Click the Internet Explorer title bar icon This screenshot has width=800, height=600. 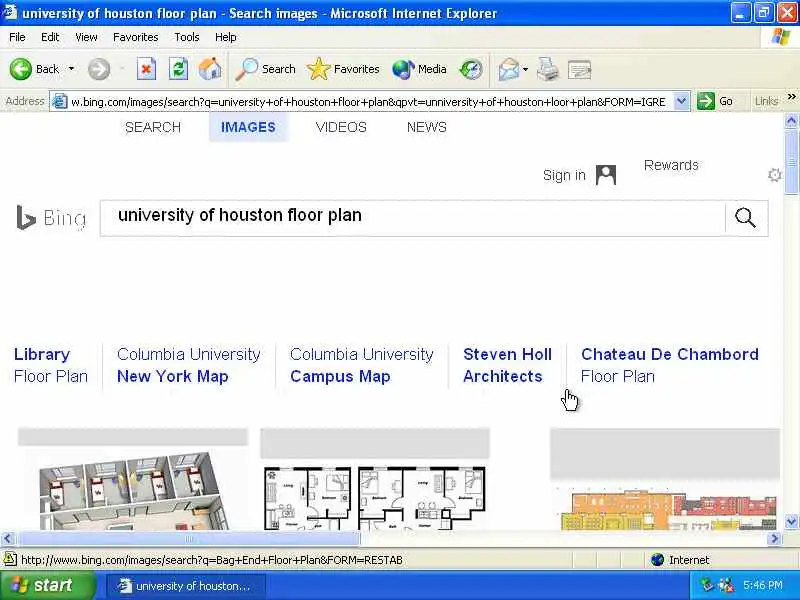tap(10, 12)
